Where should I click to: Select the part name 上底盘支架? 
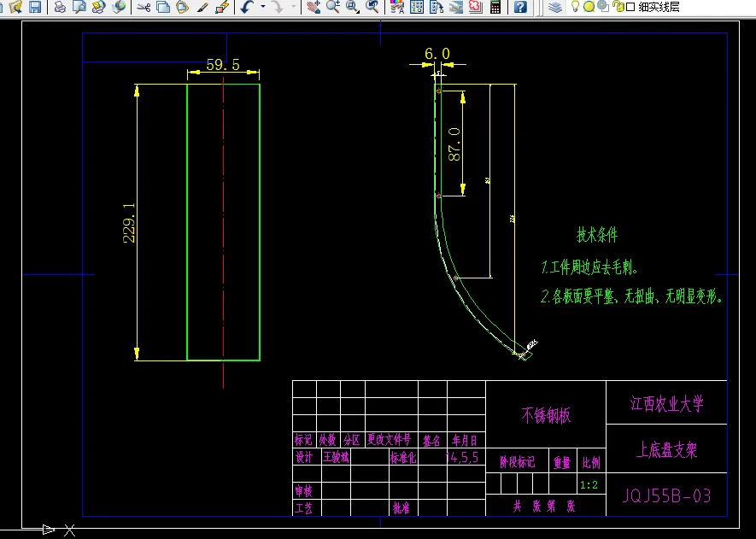[x=667, y=450]
